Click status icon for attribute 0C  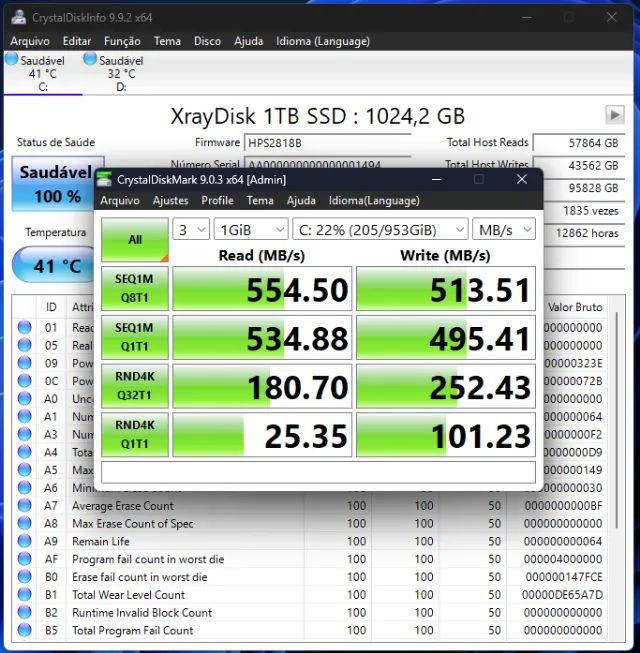point(25,381)
